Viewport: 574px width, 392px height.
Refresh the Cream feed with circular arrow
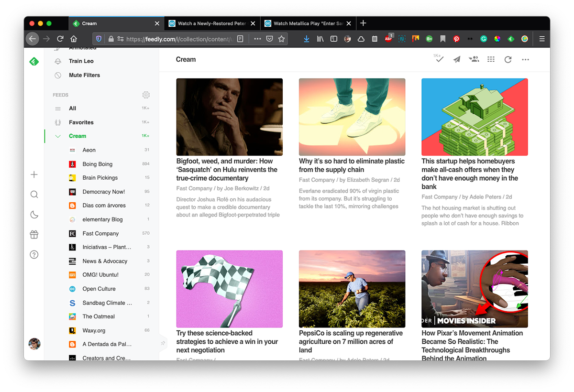[x=508, y=60]
